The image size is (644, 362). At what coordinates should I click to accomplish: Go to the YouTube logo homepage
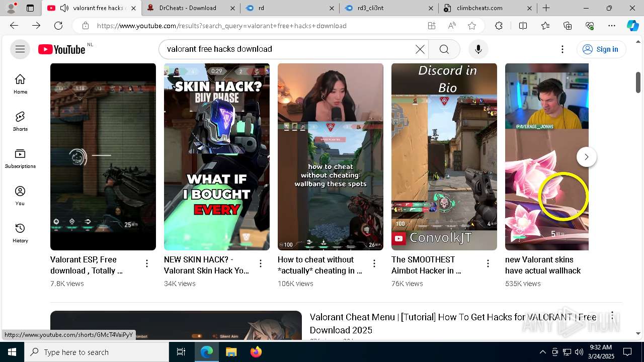coord(62,49)
